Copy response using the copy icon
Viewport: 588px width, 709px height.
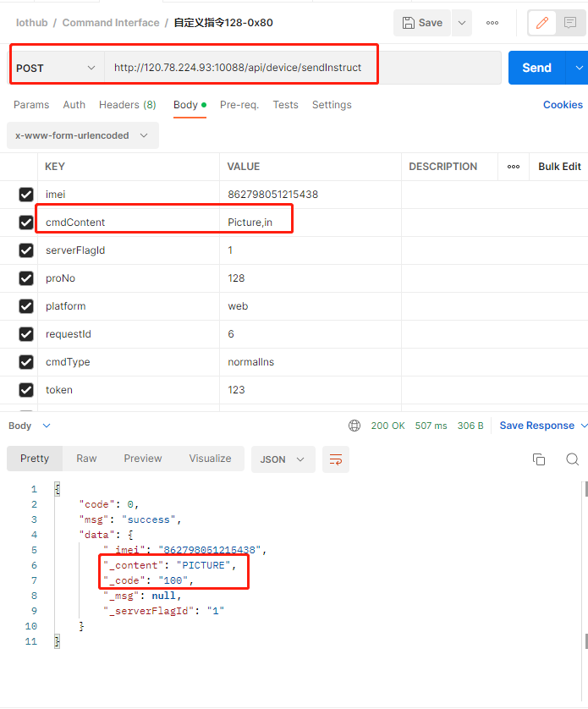pos(539,459)
